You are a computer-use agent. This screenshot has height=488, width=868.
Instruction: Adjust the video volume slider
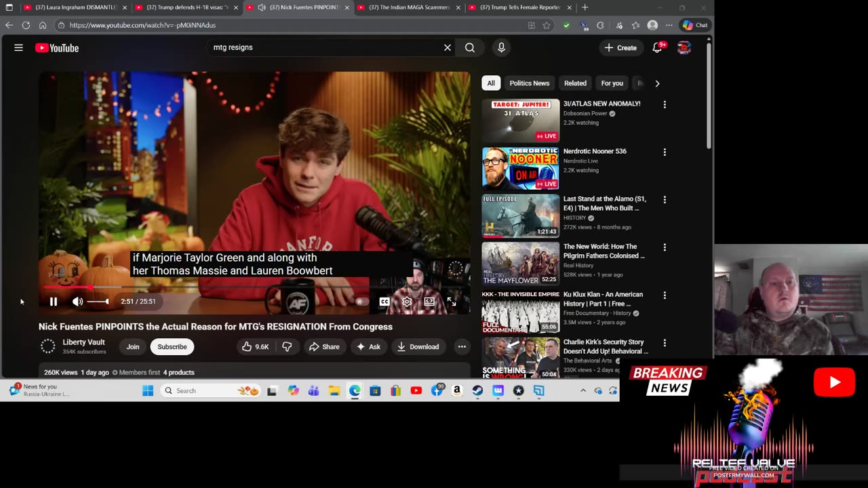98,302
